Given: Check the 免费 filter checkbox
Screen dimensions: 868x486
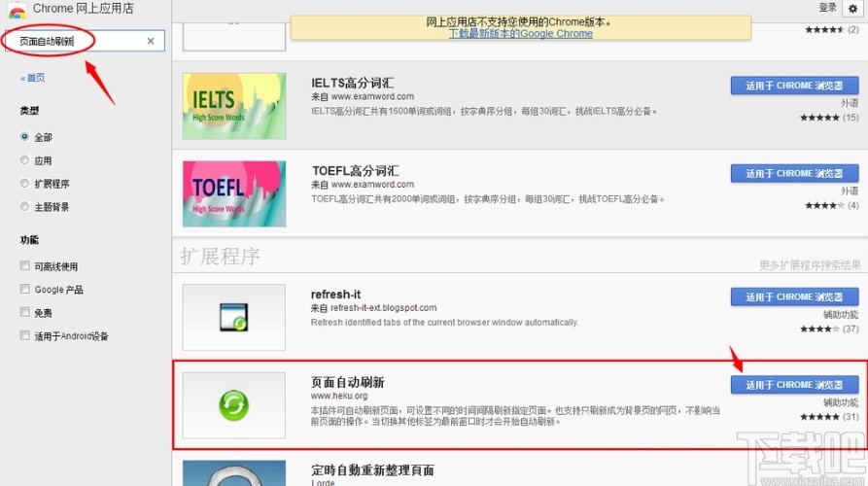Looking at the screenshot, I should pyautogui.click(x=24, y=312).
